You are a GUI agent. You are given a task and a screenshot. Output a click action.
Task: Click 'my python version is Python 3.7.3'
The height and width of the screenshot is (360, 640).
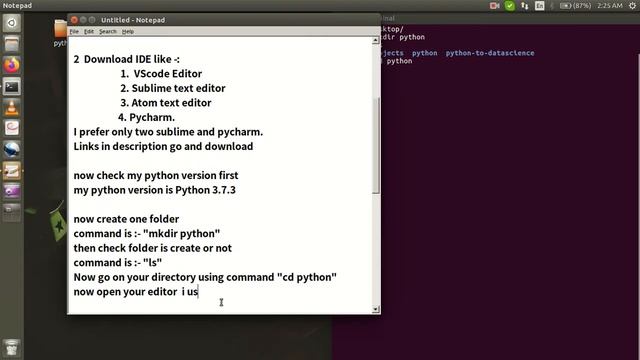click(x=154, y=190)
